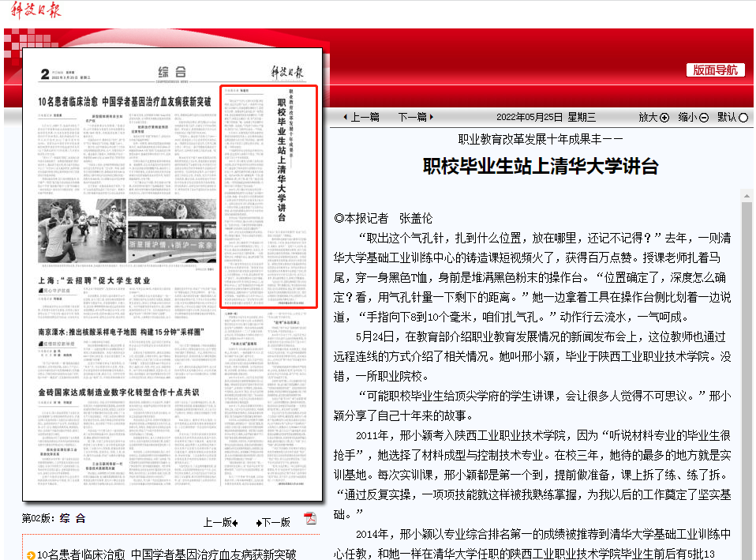The width and height of the screenshot is (756, 560).
Task: Open the 版面导航 page navigation
Action: [716, 70]
